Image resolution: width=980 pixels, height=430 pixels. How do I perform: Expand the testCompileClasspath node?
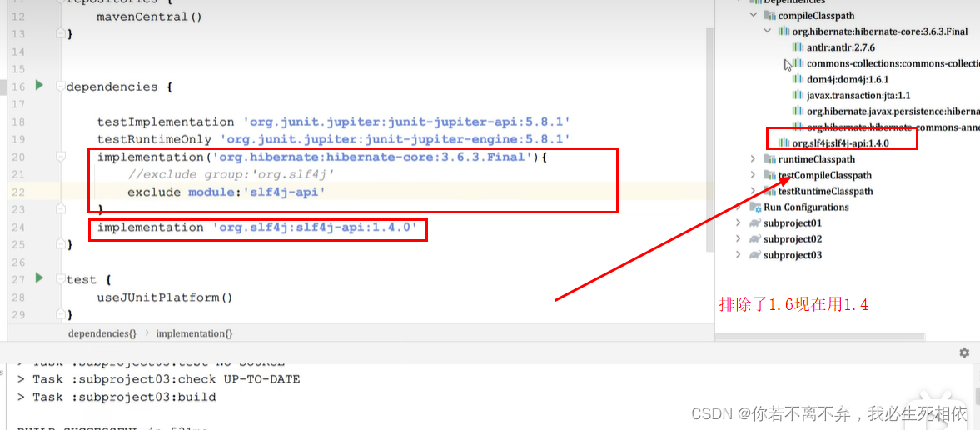754,175
